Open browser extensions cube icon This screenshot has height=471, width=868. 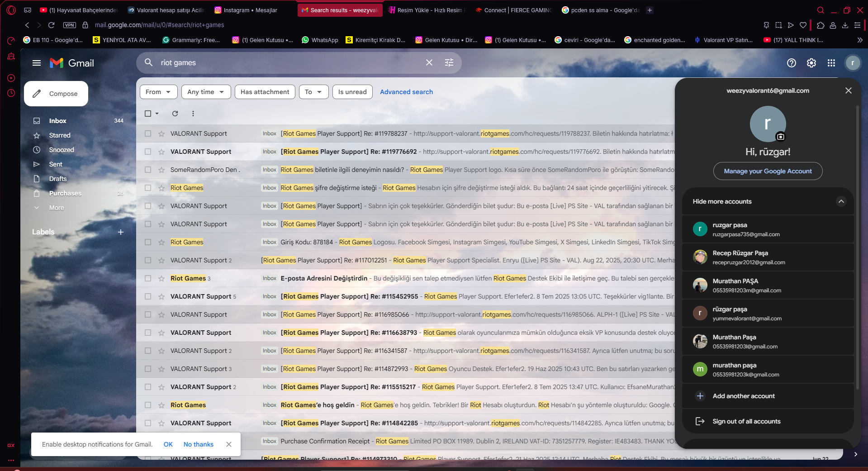[x=821, y=25]
